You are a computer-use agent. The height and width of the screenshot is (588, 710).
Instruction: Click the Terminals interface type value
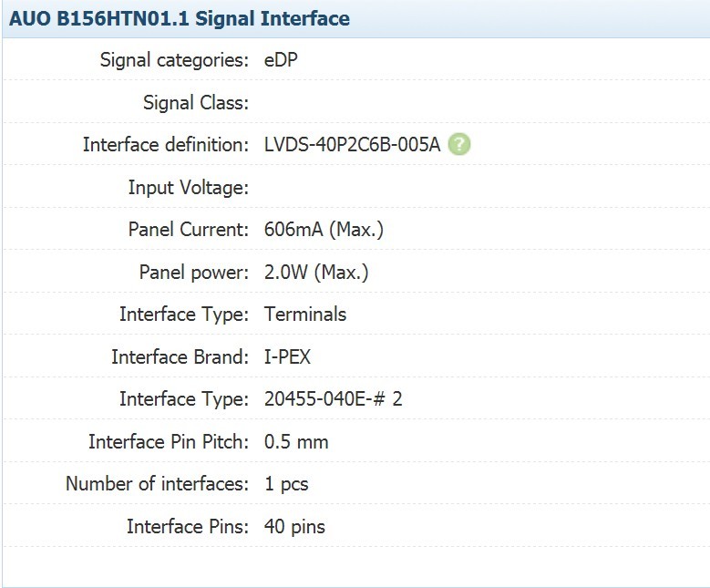pyautogui.click(x=305, y=314)
